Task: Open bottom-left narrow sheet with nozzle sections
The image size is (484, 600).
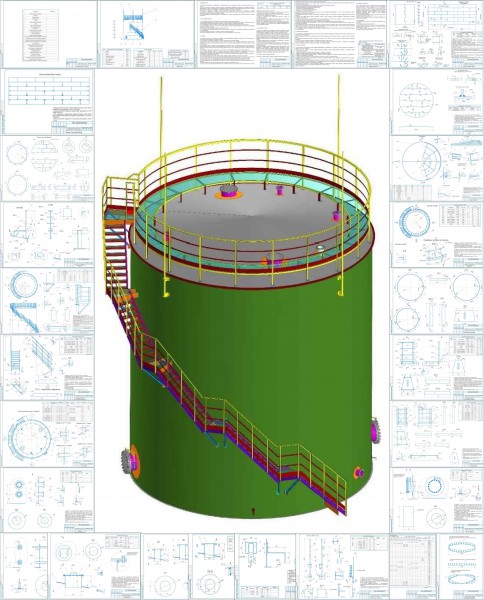Action: click(x=25, y=566)
